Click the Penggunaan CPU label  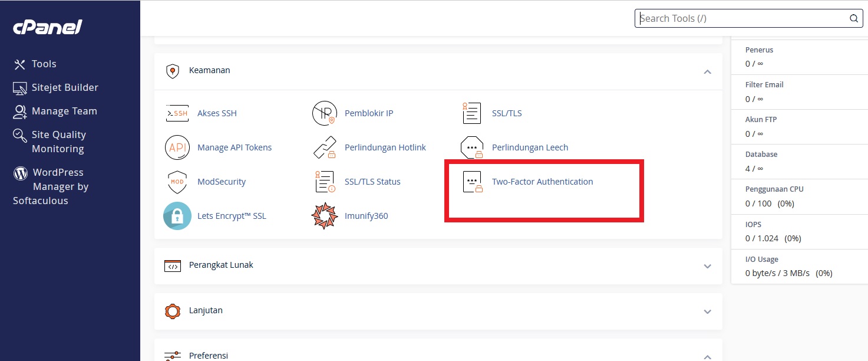774,189
